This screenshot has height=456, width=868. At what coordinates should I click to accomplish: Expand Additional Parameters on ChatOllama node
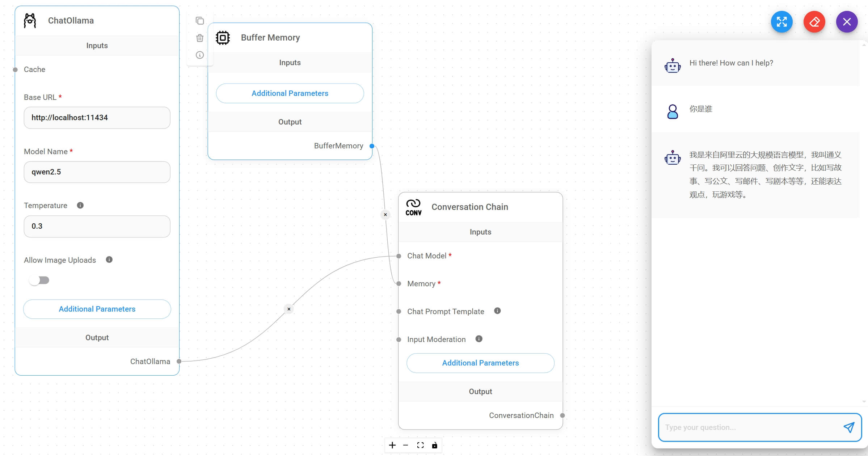97,309
